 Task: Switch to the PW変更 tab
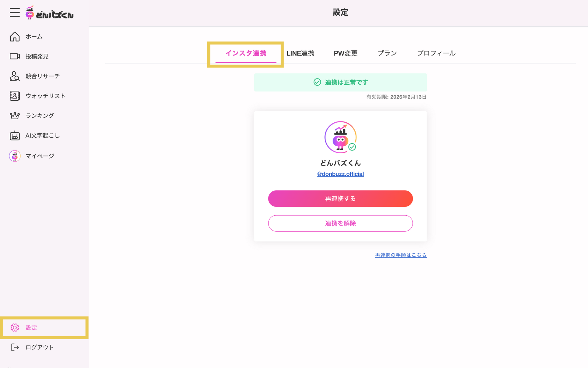345,53
